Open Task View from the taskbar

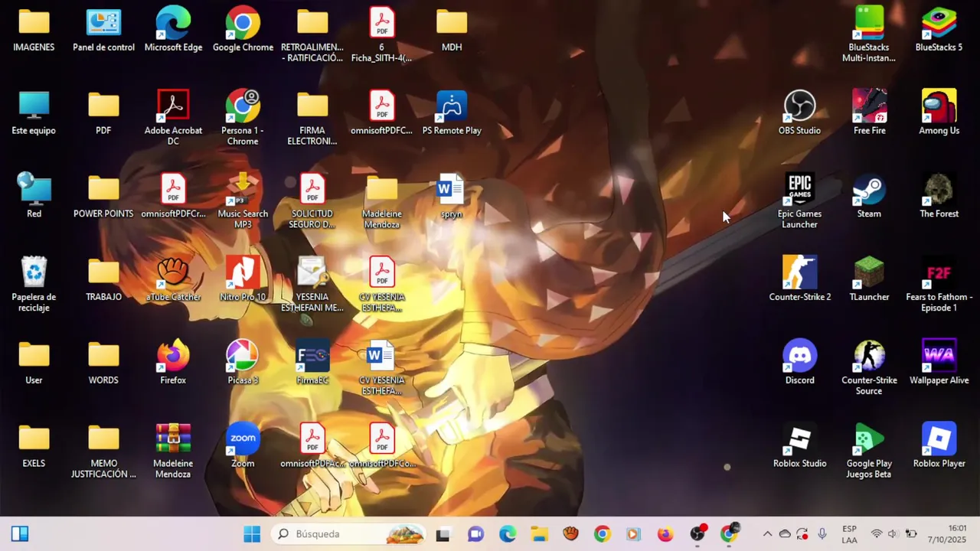tap(443, 534)
